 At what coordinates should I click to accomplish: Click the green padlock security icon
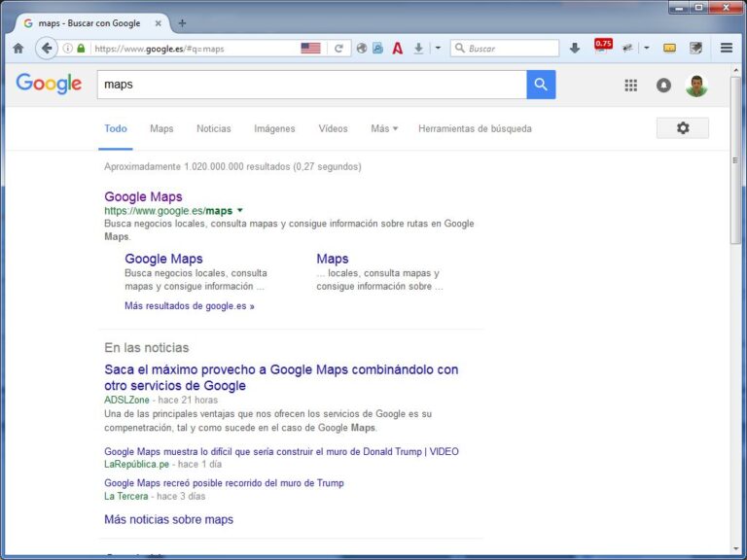[81, 48]
